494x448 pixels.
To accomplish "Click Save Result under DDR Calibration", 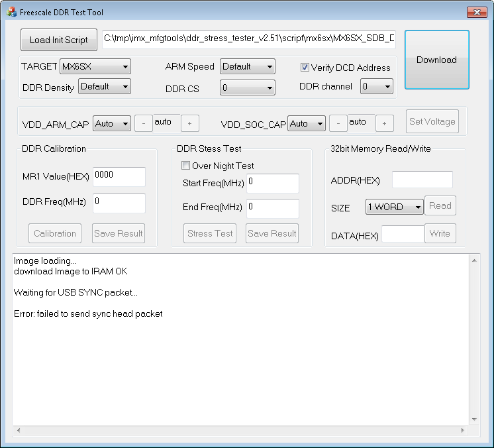I will 119,233.
